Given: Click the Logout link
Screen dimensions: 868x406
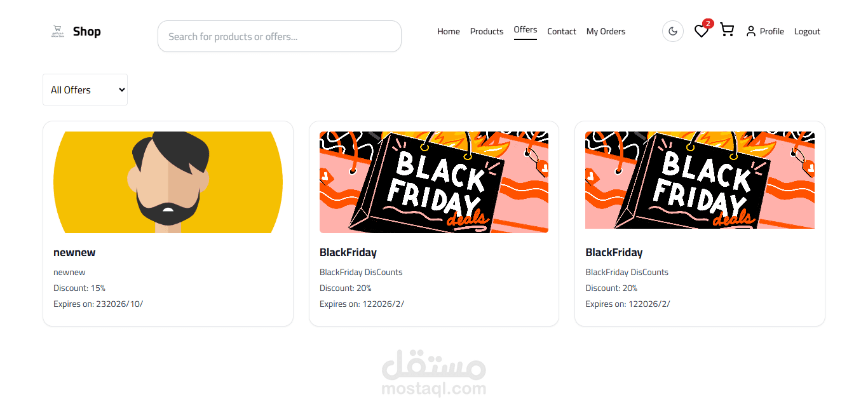Looking at the screenshot, I should point(807,31).
